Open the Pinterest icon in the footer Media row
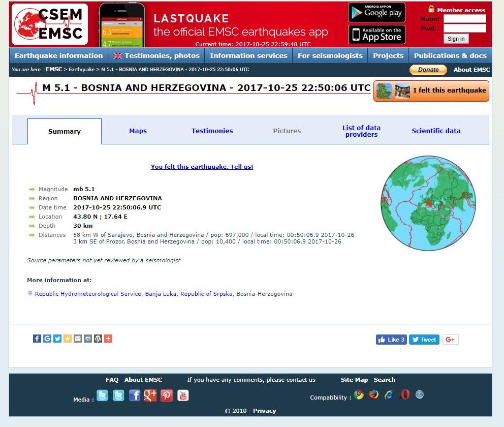This screenshot has width=504, height=427. [x=167, y=395]
